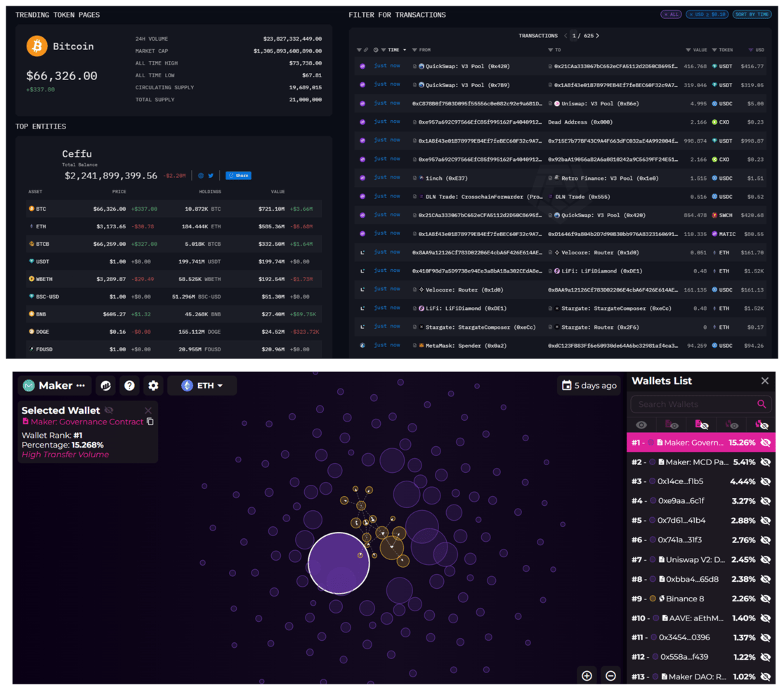Open the FROM column filter
This screenshot has height=690, width=784.
[414, 50]
